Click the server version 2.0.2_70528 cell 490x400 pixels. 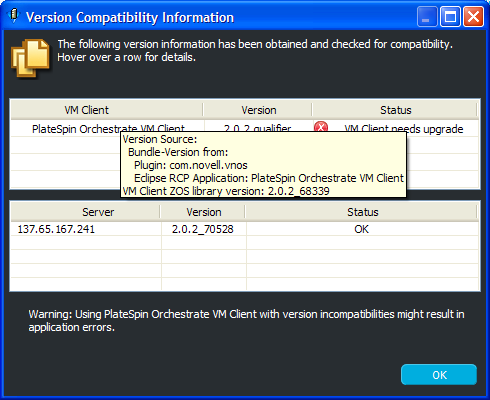pyautogui.click(x=203, y=229)
